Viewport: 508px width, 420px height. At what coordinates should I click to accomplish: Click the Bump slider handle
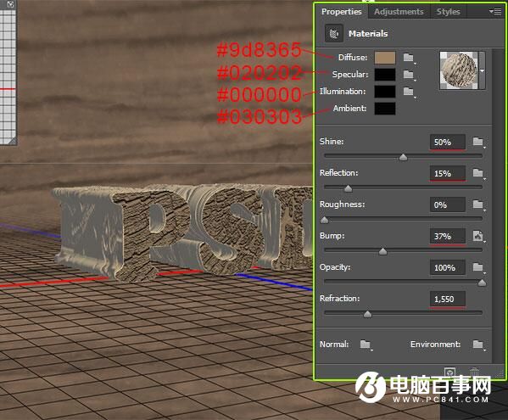coord(383,251)
